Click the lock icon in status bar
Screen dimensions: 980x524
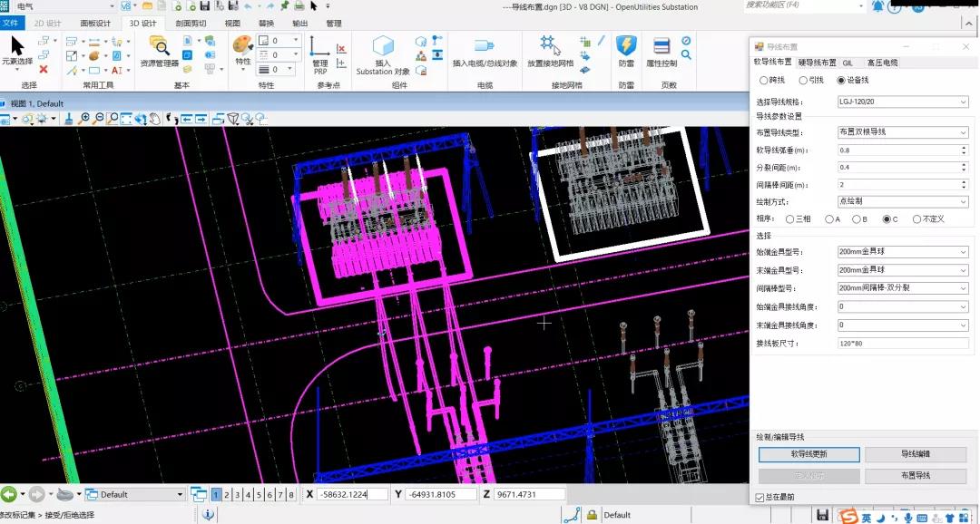tap(592, 515)
